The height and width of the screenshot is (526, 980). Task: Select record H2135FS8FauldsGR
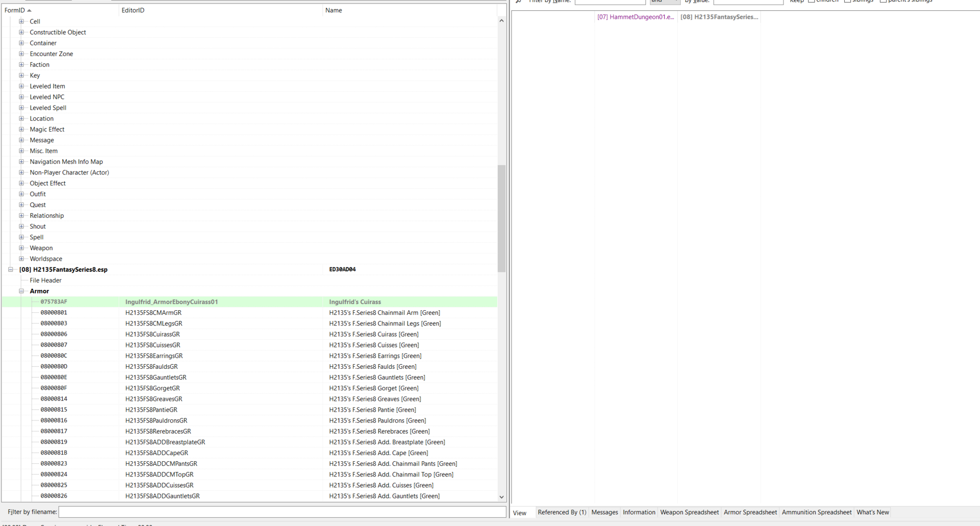tap(250, 366)
